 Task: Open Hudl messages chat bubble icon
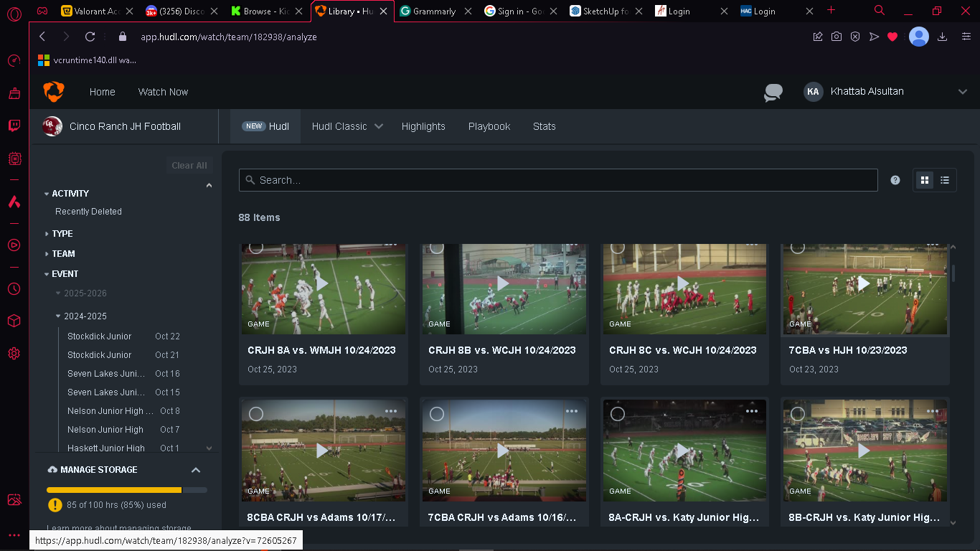tap(773, 93)
